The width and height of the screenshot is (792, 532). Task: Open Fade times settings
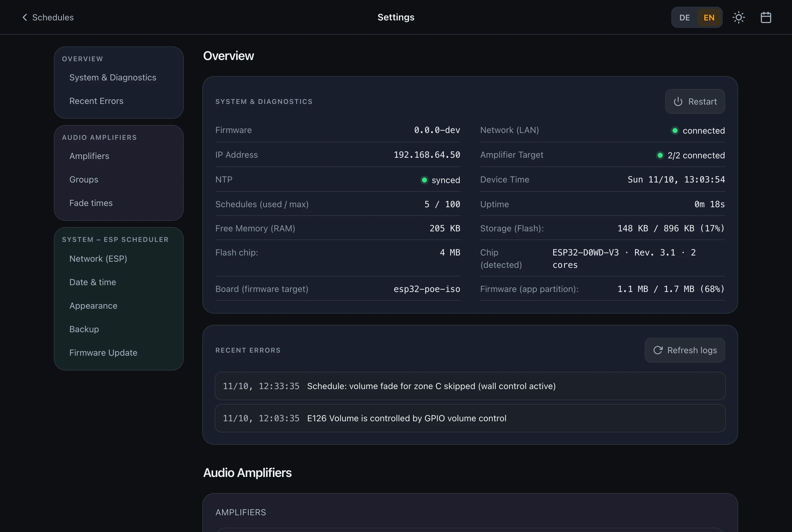[x=91, y=203]
